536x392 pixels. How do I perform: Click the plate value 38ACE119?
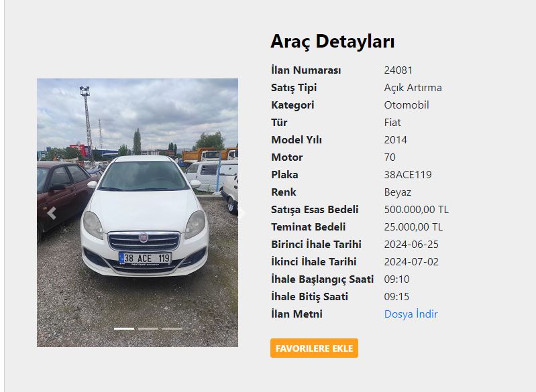tap(408, 175)
